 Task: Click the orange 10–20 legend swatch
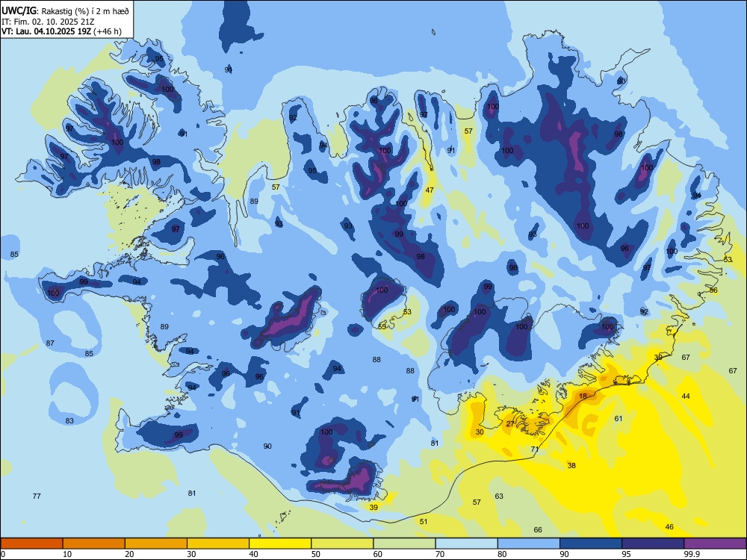pyautogui.click(x=94, y=544)
